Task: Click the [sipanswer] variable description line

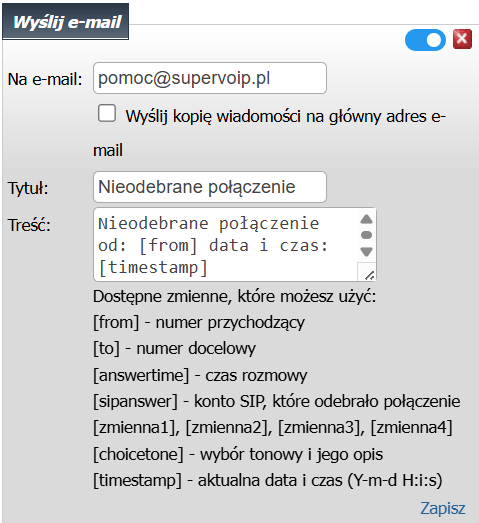Action: (x=277, y=401)
